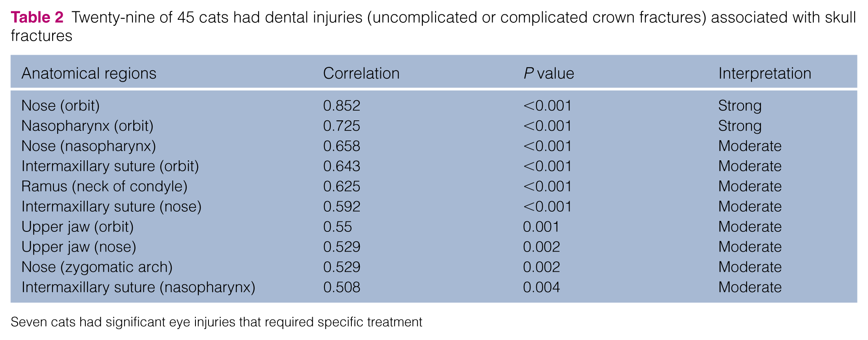
Task: Select the 0.004 P value cell
Action: point(541,287)
